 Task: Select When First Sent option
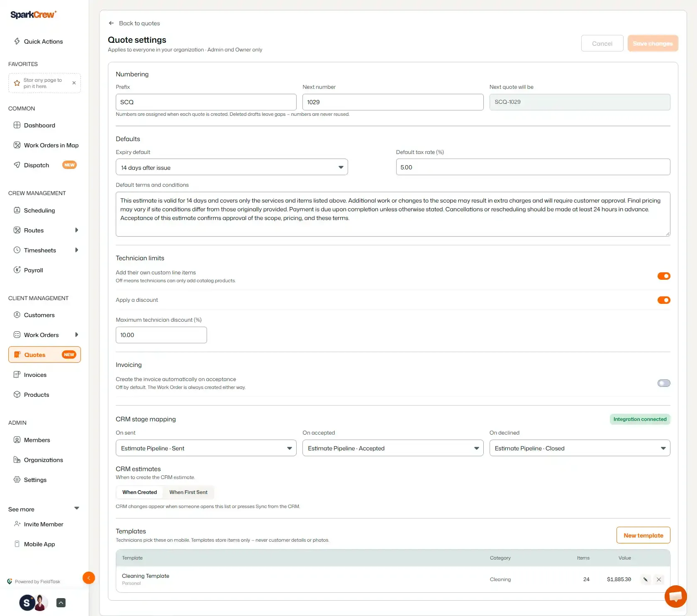tap(188, 492)
